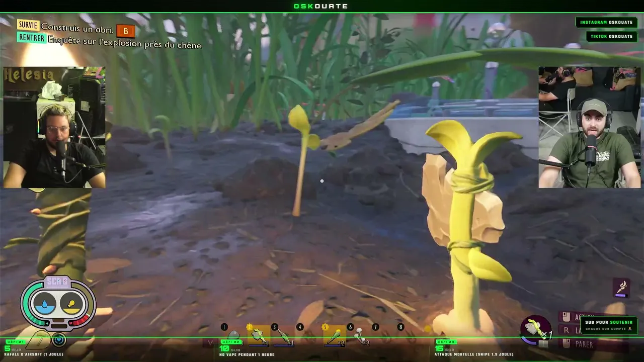The height and width of the screenshot is (362, 644).
Task: Click the 'Construis un abri.' objective text
Action: [x=77, y=27]
